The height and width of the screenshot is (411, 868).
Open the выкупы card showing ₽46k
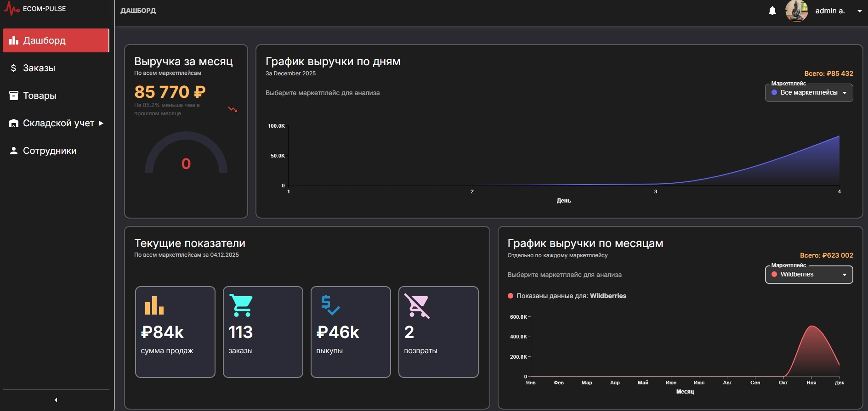pos(351,332)
